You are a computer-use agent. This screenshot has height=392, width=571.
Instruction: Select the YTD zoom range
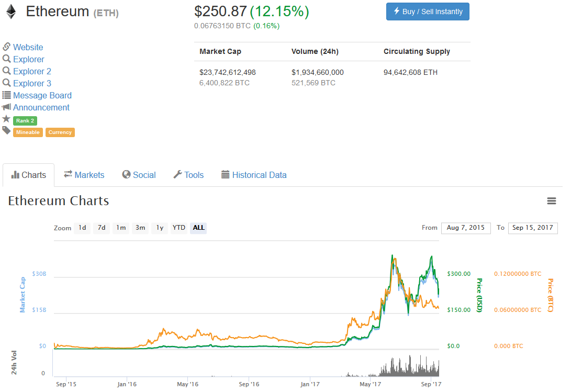[x=179, y=228]
